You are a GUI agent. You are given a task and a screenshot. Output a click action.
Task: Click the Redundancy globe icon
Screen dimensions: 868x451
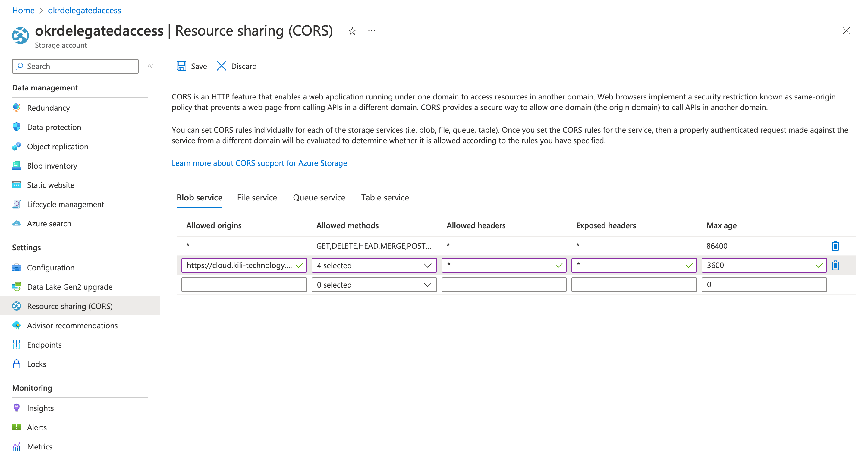click(x=16, y=108)
